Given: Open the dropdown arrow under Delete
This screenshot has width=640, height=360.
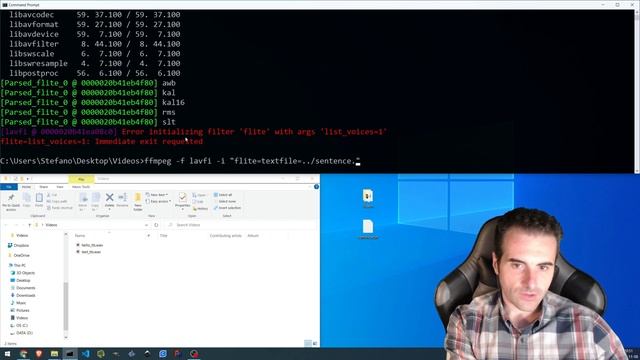Looking at the screenshot, I should [x=109, y=209].
